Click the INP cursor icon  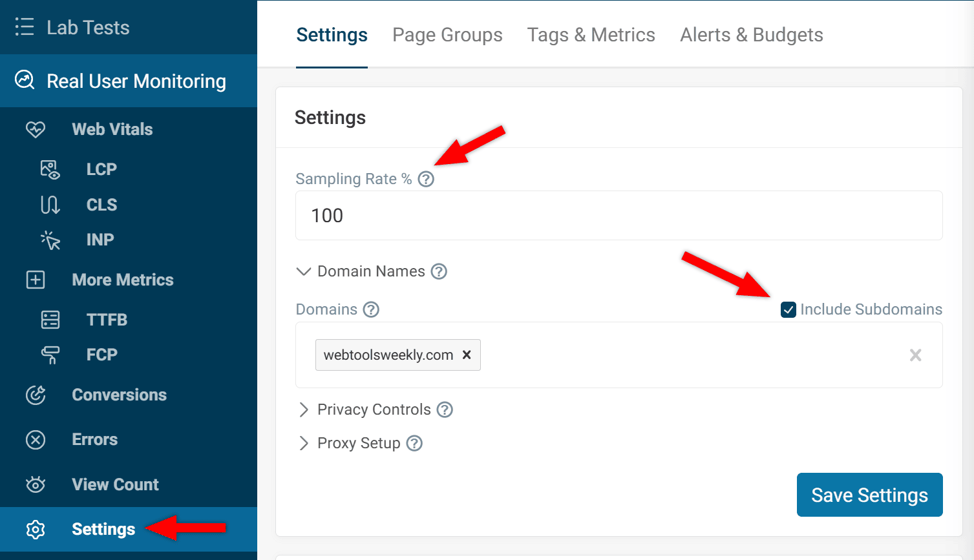coord(49,240)
